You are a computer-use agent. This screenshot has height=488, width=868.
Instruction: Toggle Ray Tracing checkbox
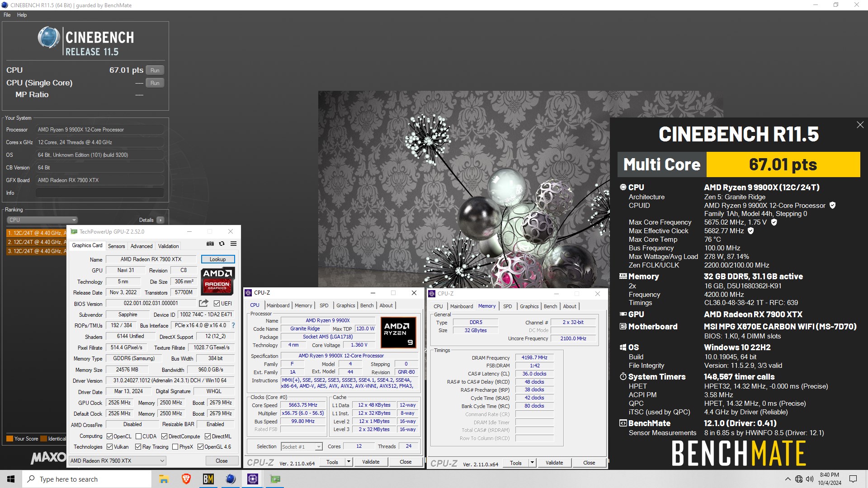click(x=138, y=447)
